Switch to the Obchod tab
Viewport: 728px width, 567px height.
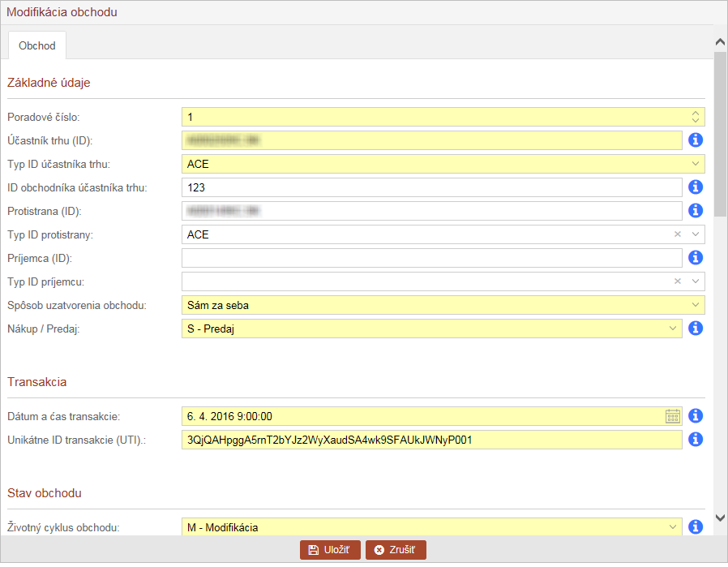click(37, 45)
